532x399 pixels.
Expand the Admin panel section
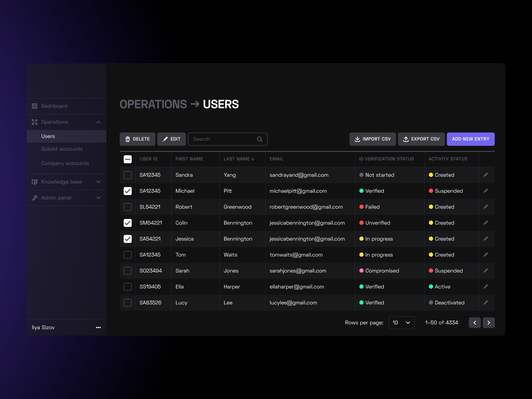click(x=98, y=198)
